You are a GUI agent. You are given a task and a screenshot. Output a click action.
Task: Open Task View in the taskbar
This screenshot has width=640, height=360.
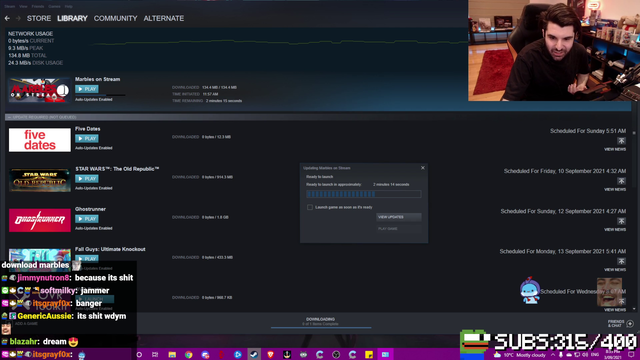(155, 355)
